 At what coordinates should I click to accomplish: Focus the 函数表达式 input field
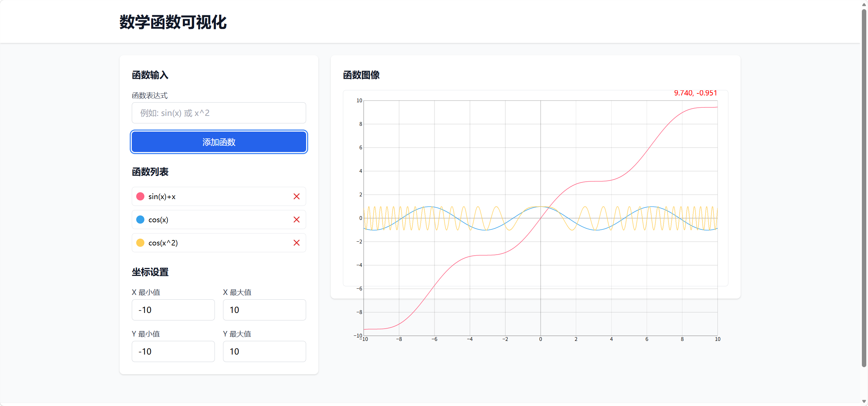[219, 113]
